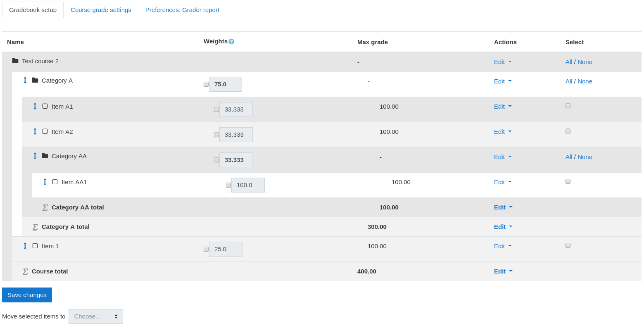Image resolution: width=644 pixels, height=328 pixels.
Task: Click the Weights help question icon
Action: (231, 41)
